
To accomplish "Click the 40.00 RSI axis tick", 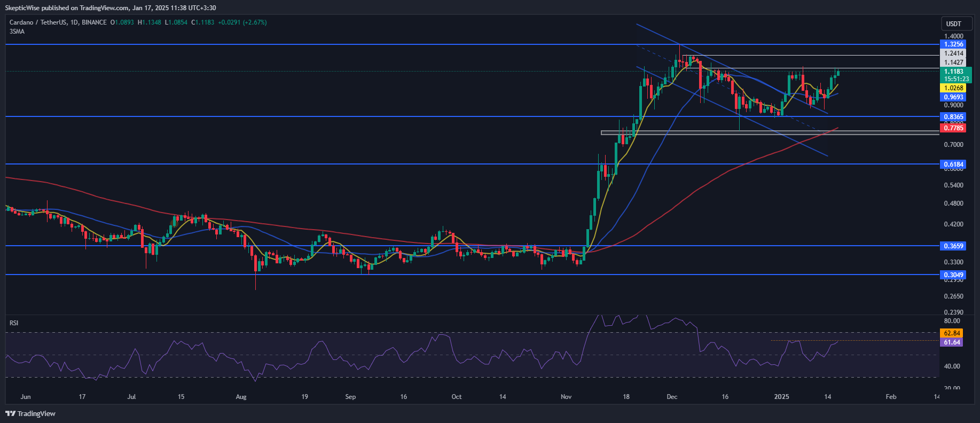I will click(952, 366).
